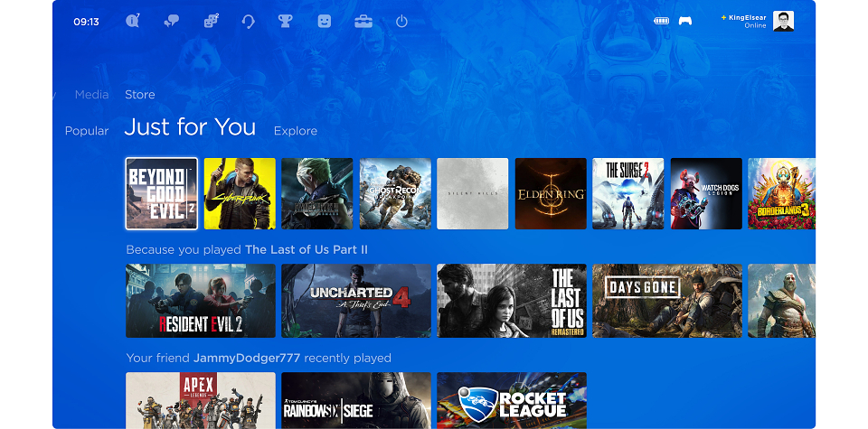Open the profile smiley face icon
Screen dimensions: 868x429
325,22
